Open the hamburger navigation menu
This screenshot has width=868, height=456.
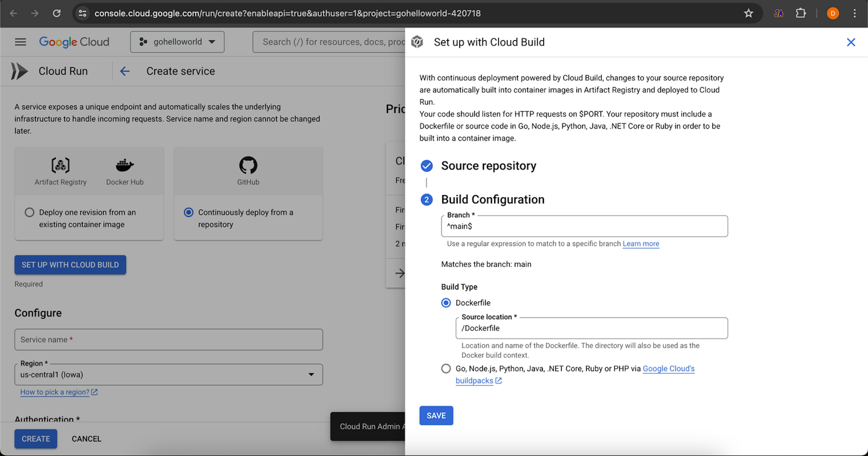click(21, 42)
